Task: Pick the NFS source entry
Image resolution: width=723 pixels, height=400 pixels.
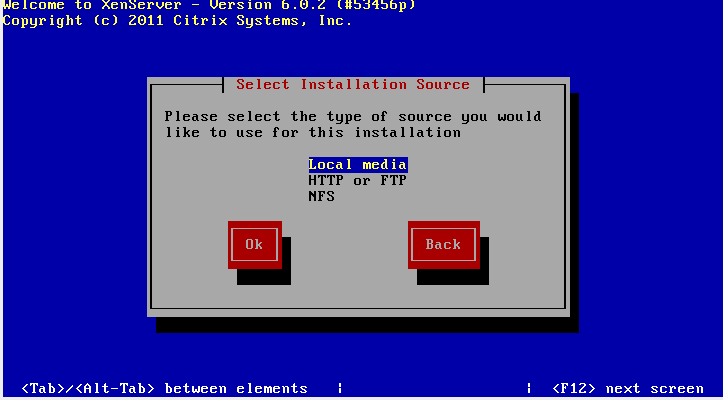Action: click(x=321, y=197)
